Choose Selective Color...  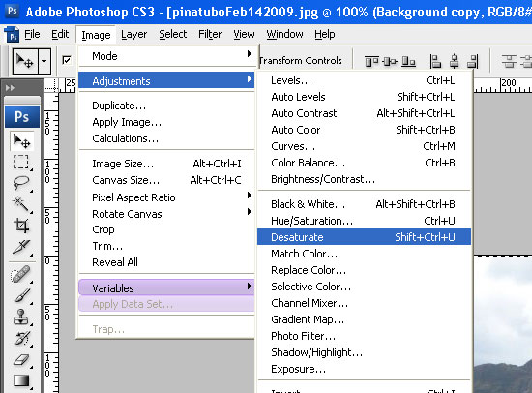(364, 287)
